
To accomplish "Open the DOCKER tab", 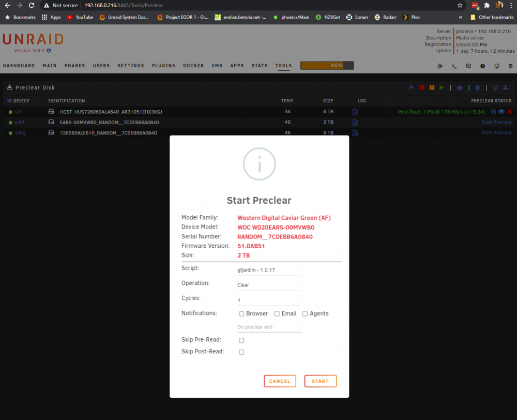I will pos(193,66).
